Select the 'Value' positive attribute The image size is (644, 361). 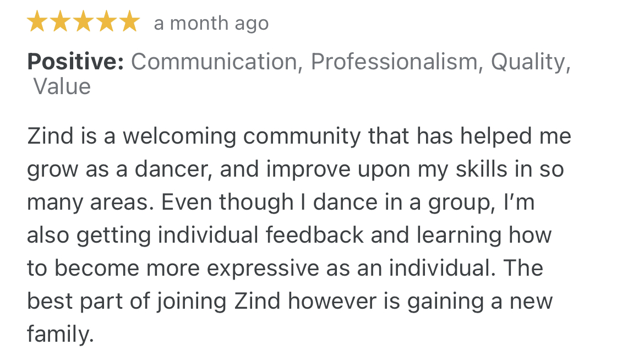point(62,86)
